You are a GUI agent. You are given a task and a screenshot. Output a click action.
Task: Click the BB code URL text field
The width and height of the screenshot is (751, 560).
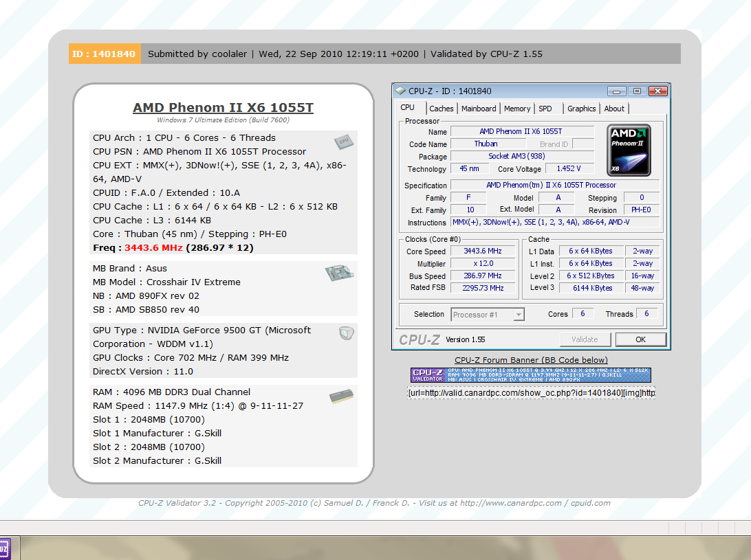[531, 392]
